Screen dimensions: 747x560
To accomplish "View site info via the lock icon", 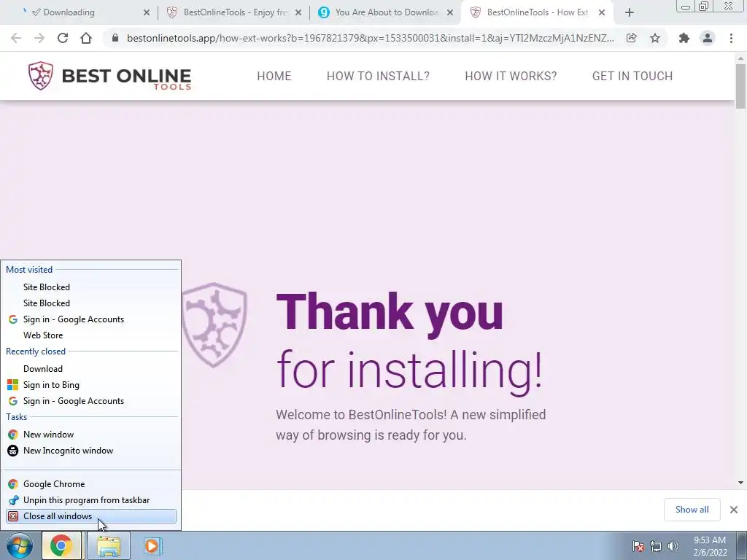I will point(115,38).
